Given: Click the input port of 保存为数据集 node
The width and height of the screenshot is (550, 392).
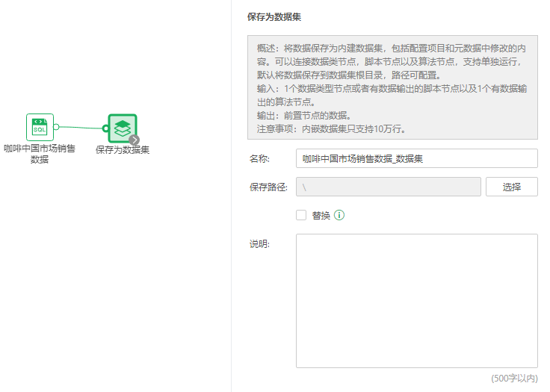Looking at the screenshot, I should click(105, 128).
